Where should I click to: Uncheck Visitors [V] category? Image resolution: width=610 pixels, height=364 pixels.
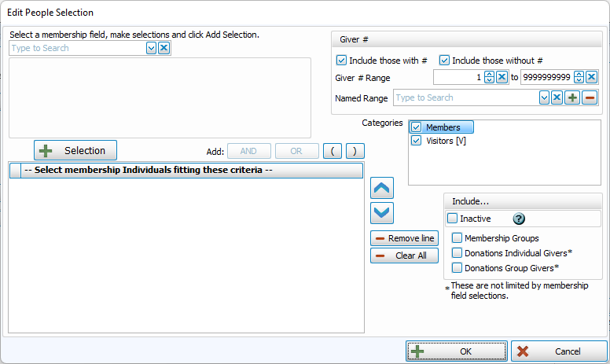(x=417, y=141)
